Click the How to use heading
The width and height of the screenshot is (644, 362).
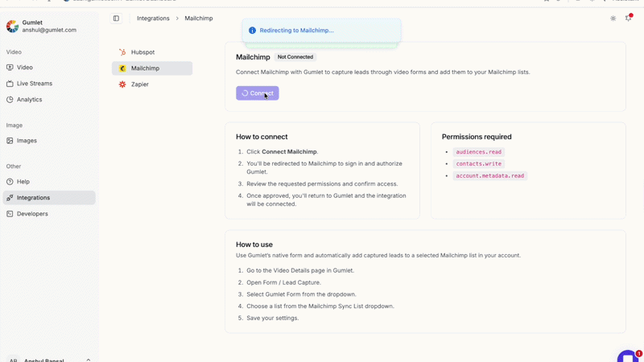pos(254,245)
